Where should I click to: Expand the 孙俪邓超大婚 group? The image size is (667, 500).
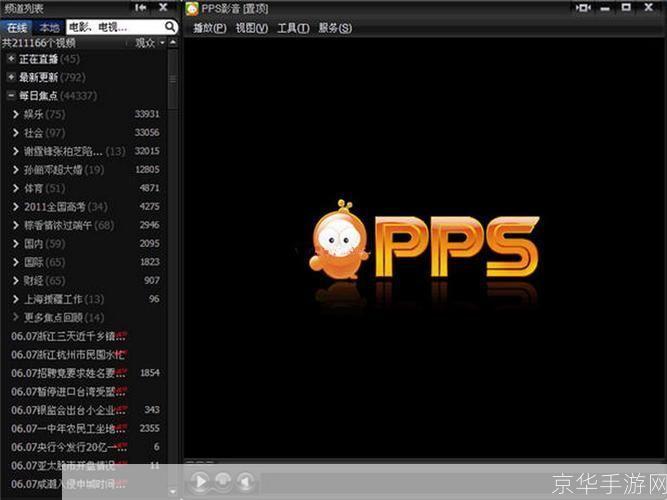tap(16, 170)
